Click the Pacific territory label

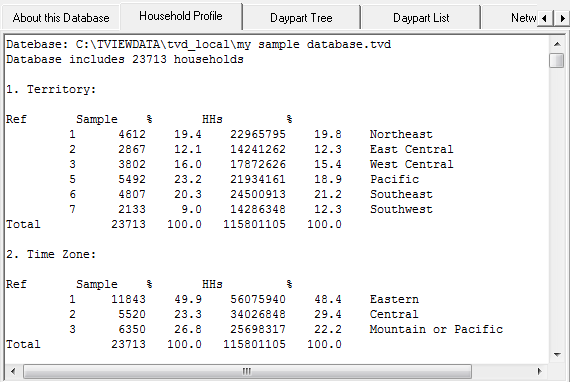[x=394, y=179]
